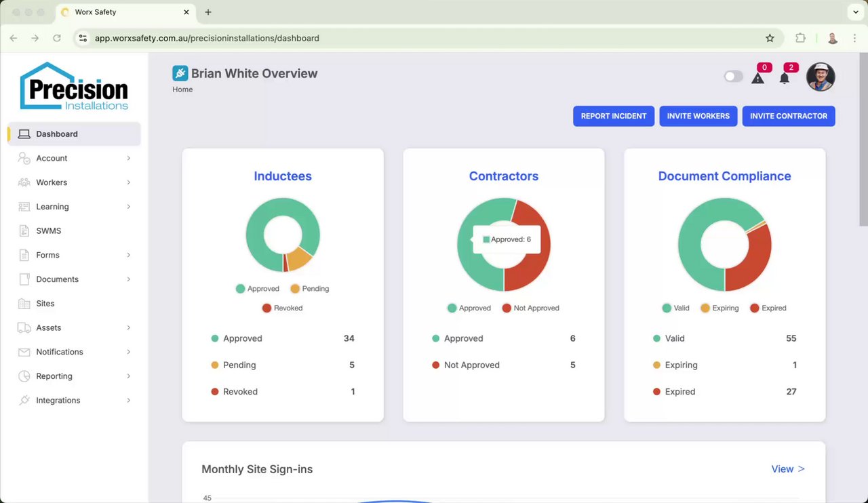Viewport: 868px width, 503px height.
Task: Toggle Approved legend in Inductees chart
Action: [258, 289]
